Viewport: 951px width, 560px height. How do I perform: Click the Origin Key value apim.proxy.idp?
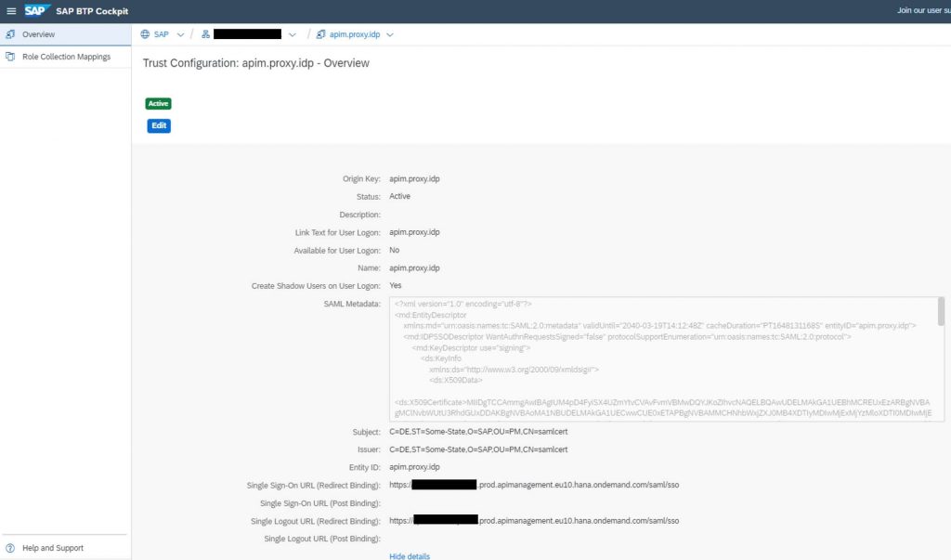[414, 179]
